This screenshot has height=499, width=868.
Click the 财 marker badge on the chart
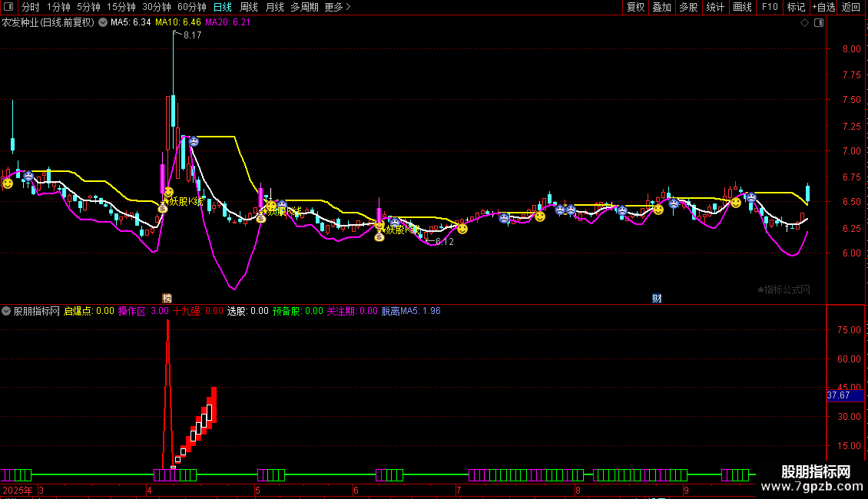click(657, 298)
